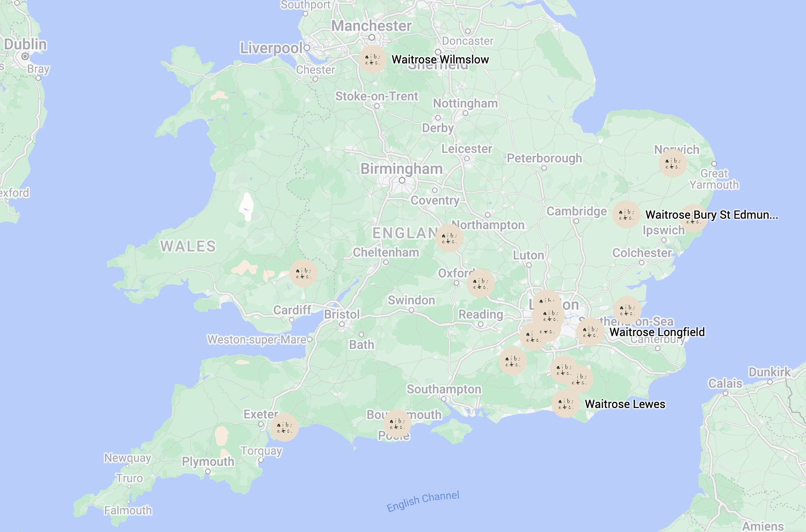Click the marker south of Northampton
This screenshot has height=532, width=806.
coord(449,238)
